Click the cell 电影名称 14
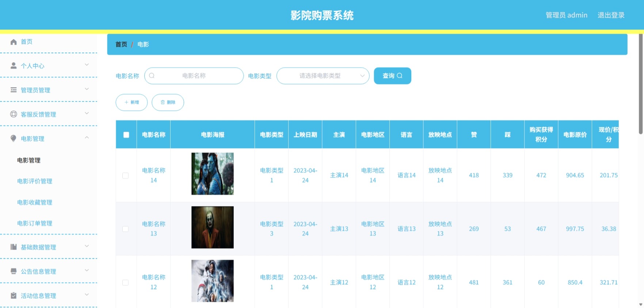Viewport: 644px width, 308px height. [x=154, y=175]
